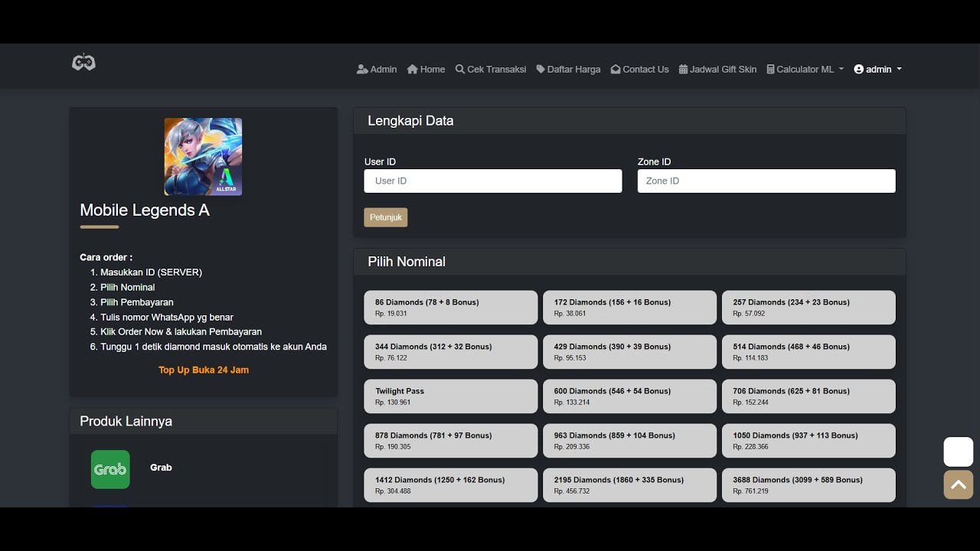Select 963 Diamonds nominal
This screenshot has width=980, height=551.
point(630,440)
